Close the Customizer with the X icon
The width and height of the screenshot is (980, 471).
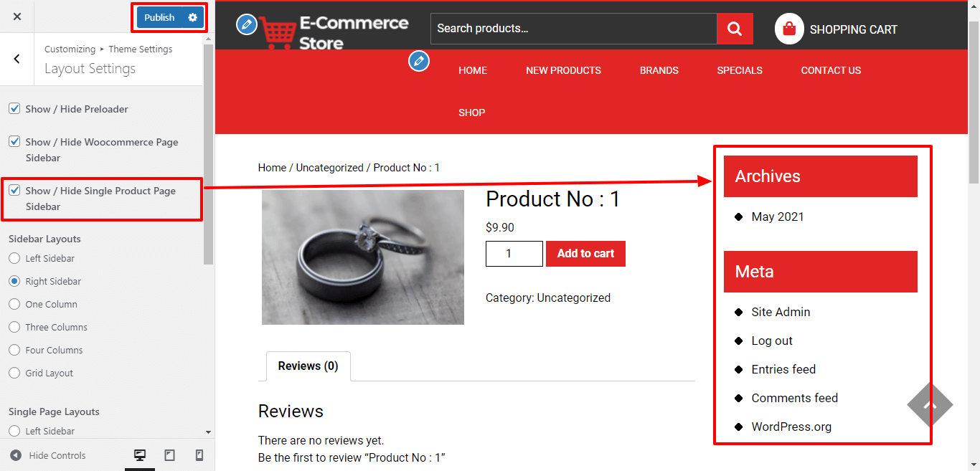[x=17, y=16]
